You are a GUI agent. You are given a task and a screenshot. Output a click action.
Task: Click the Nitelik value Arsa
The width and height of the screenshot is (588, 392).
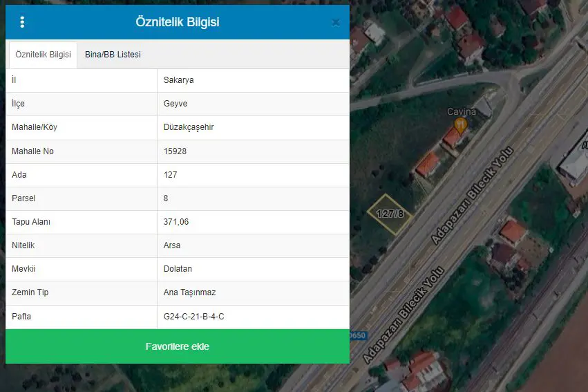[x=172, y=245]
